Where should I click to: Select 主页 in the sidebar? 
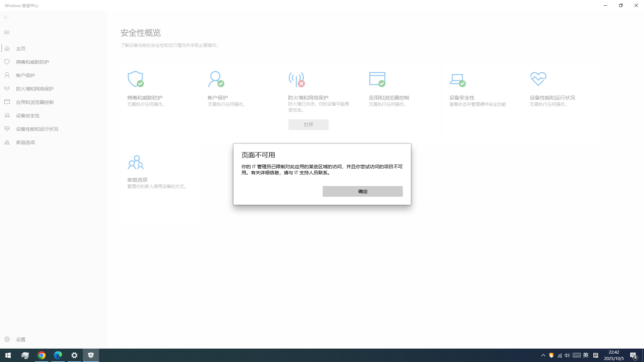pos(21,49)
